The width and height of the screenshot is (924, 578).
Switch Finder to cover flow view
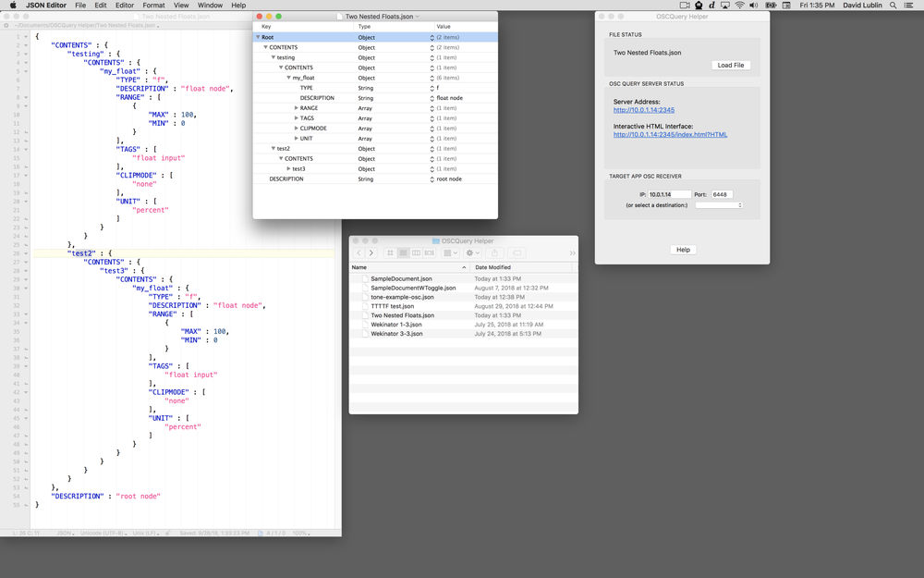[429, 253]
